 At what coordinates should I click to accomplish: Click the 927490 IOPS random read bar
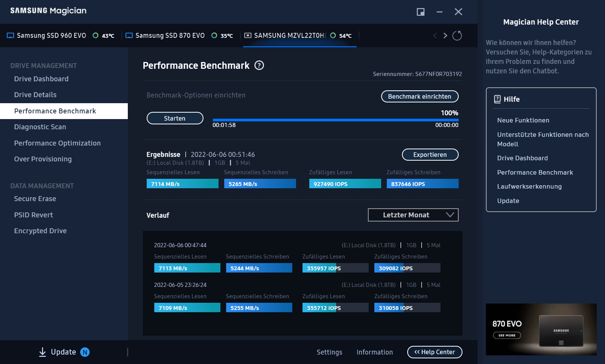[345, 184]
